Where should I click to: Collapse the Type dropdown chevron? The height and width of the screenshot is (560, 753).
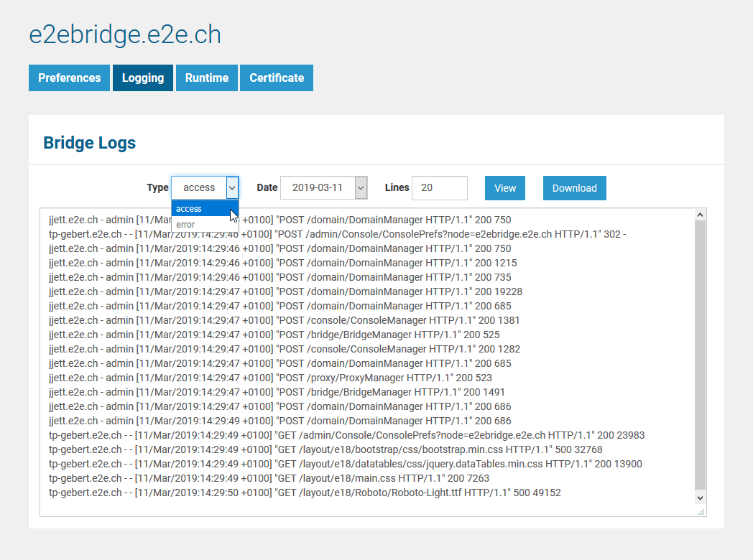[x=232, y=187]
